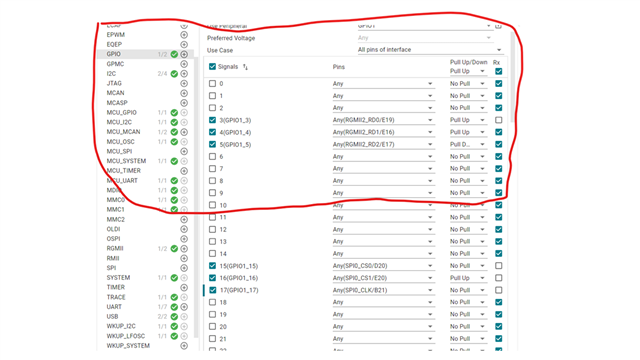Add an MMC2 peripheral instance

[x=184, y=219]
